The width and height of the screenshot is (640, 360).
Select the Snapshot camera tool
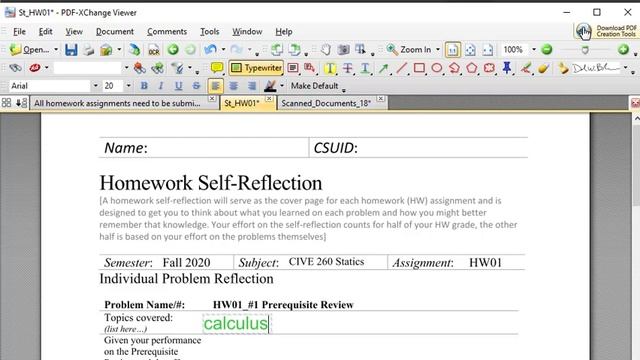(343, 50)
